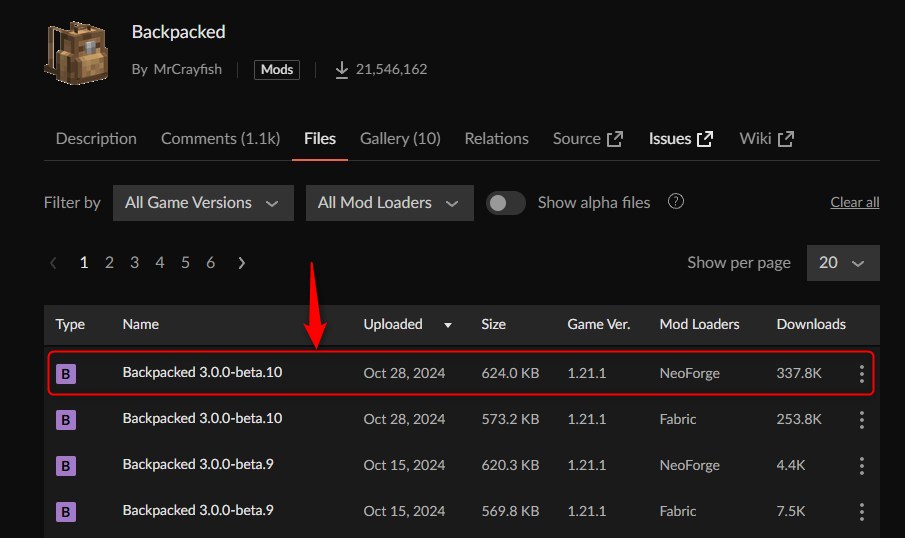Click the Mod Loaders column header
Viewport: 905px width, 538px height.
click(x=700, y=324)
